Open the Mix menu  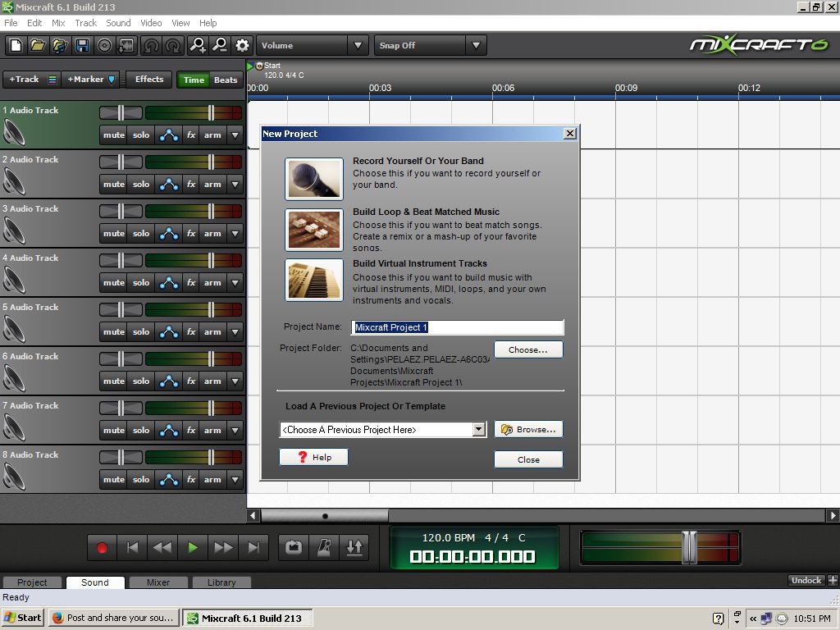[x=58, y=23]
